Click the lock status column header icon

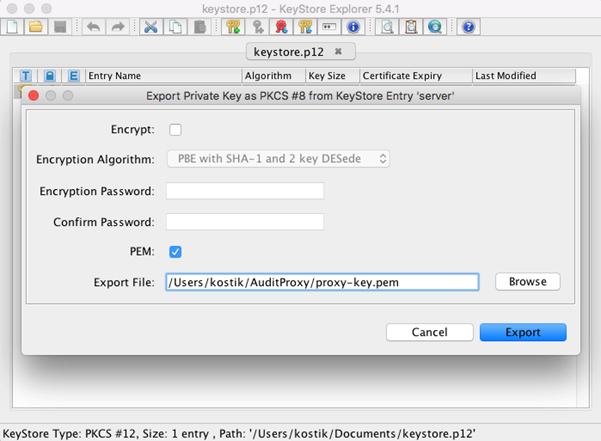[x=50, y=76]
